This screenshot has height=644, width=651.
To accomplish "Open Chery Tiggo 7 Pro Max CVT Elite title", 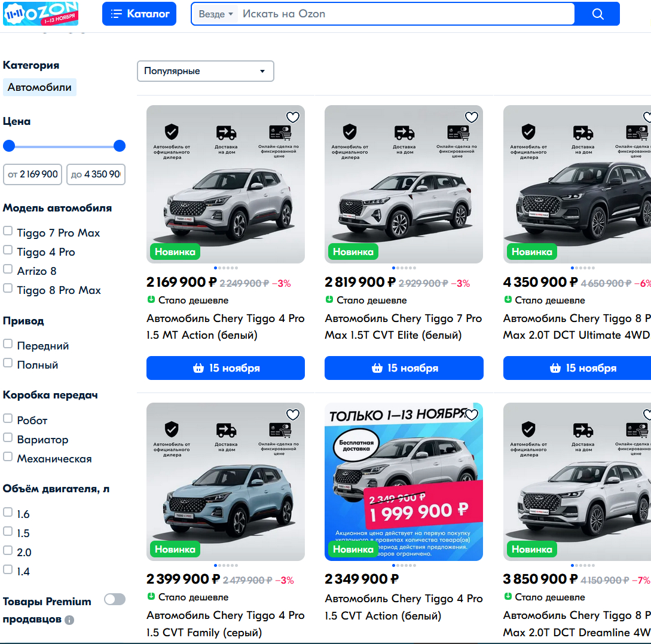I will 403,327.
